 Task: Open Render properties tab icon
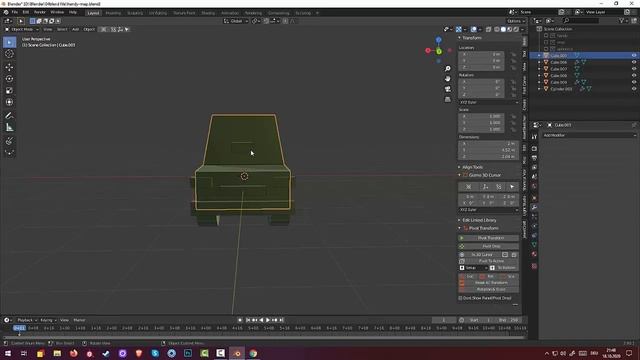(534, 149)
